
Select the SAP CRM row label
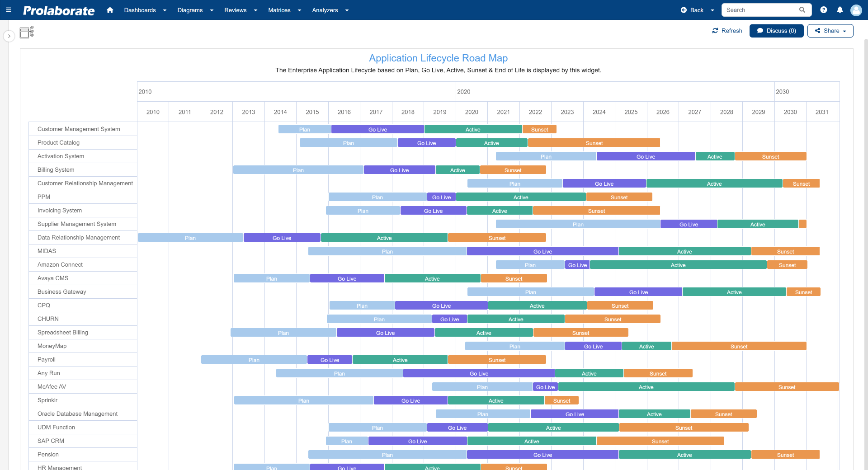(51, 441)
